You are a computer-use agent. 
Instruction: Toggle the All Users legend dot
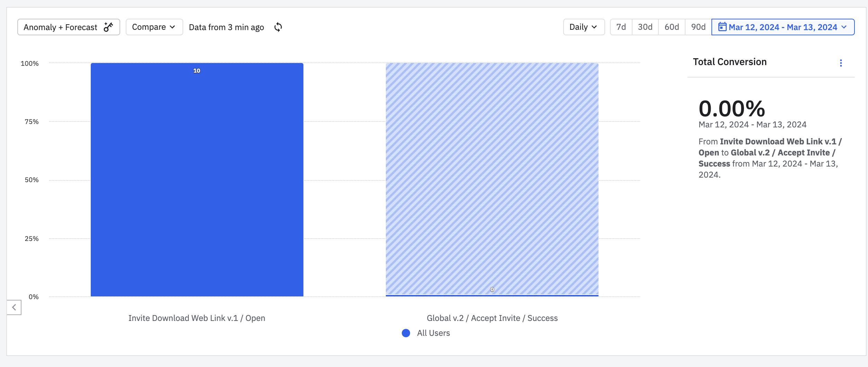406,333
